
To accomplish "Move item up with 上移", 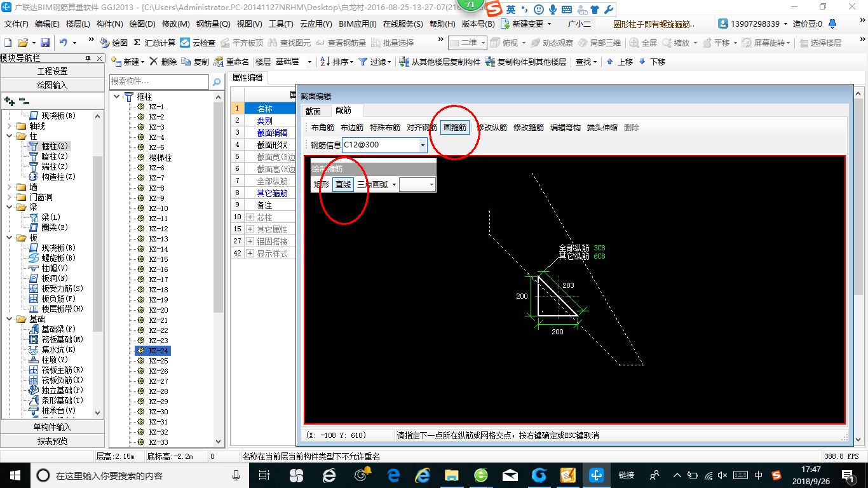I will click(x=620, y=62).
